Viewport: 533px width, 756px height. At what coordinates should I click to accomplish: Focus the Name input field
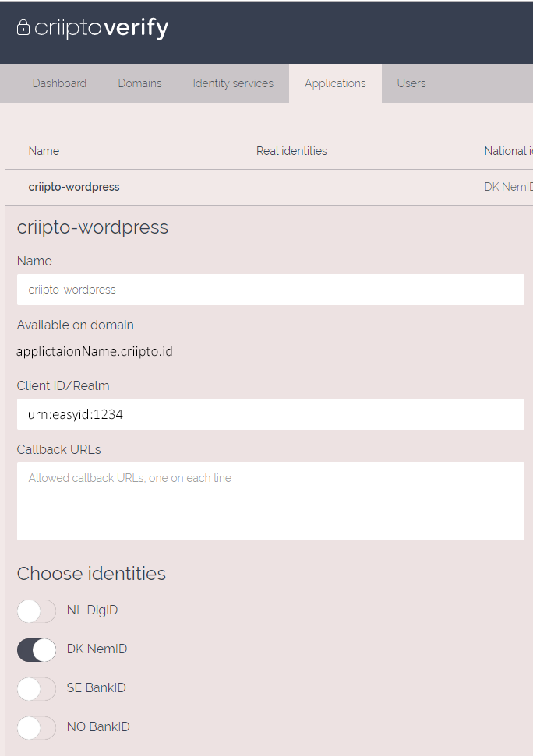[270, 290]
